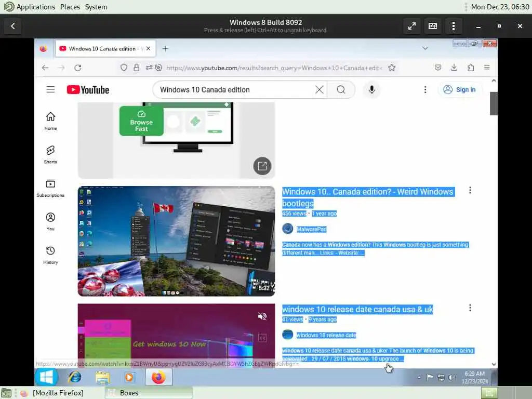Select Firefox in the Windows taskbar
532x399 pixels.
click(x=159, y=377)
